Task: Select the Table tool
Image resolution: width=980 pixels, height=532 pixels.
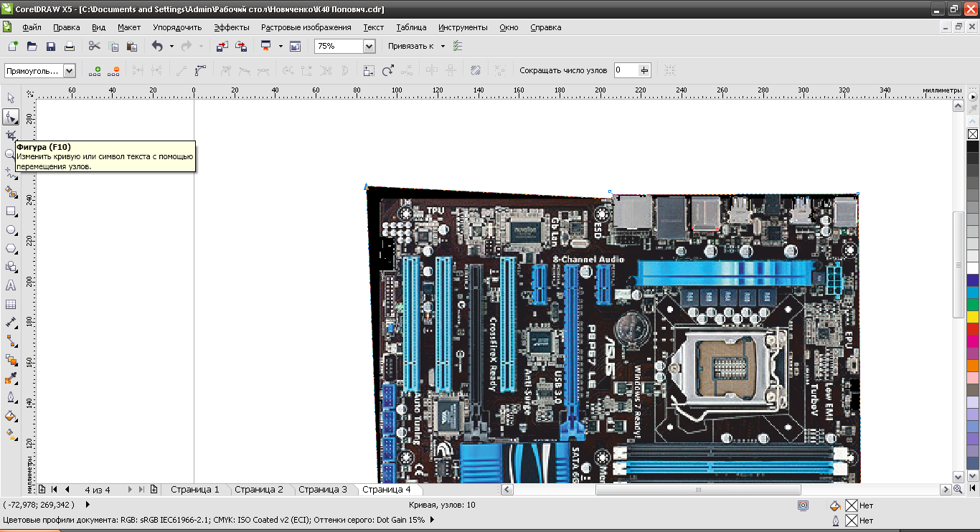Action: tap(11, 304)
